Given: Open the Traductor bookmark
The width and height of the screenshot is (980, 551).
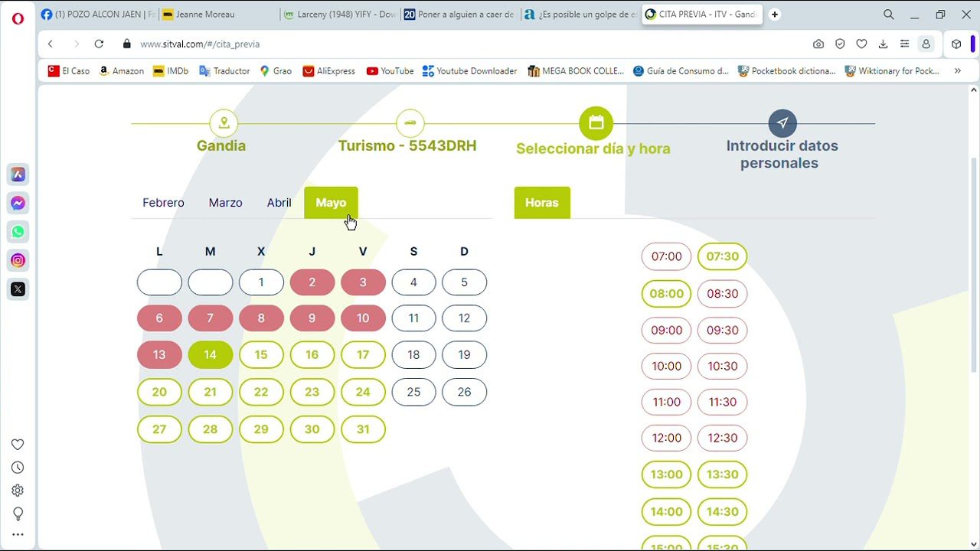Looking at the screenshot, I should (224, 70).
